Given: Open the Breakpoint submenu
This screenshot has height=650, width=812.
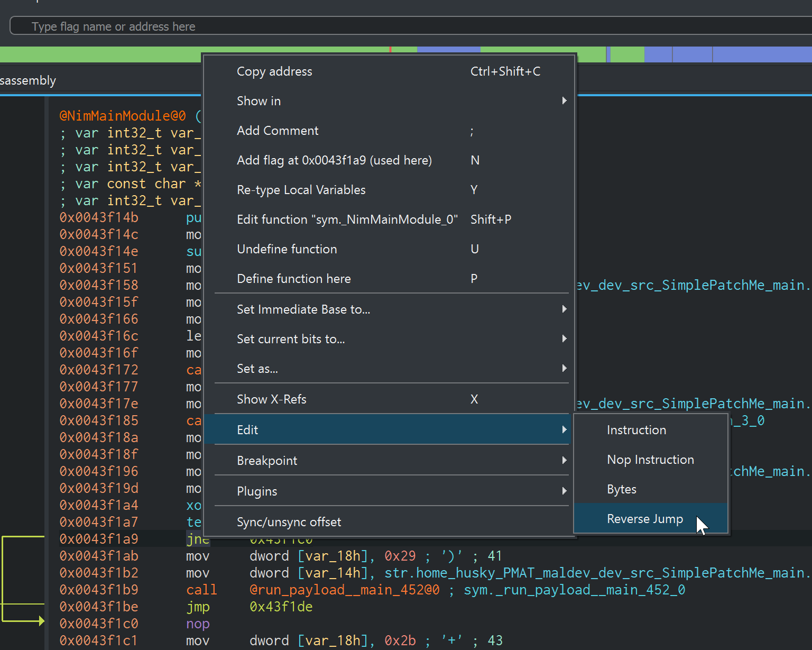Looking at the screenshot, I should pos(267,461).
